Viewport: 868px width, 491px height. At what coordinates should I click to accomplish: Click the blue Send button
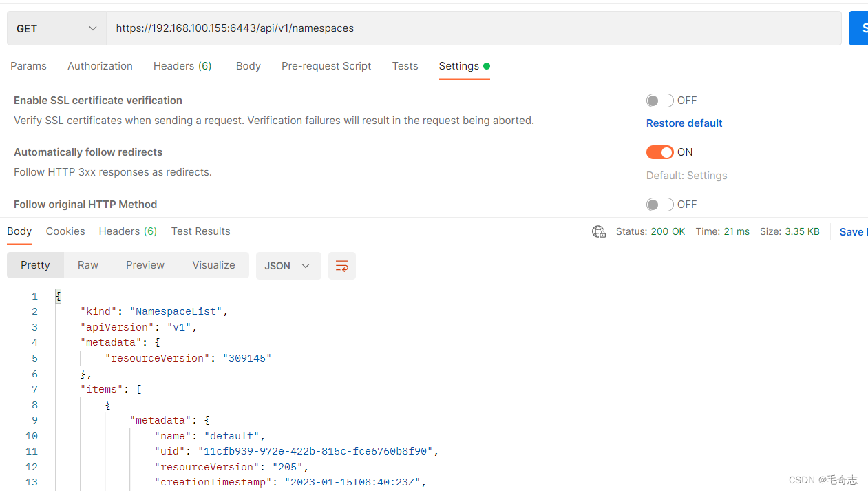tap(859, 28)
